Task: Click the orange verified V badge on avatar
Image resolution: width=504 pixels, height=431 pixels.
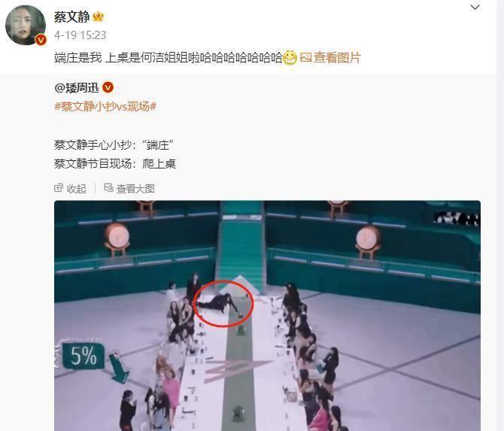Action: (x=41, y=40)
